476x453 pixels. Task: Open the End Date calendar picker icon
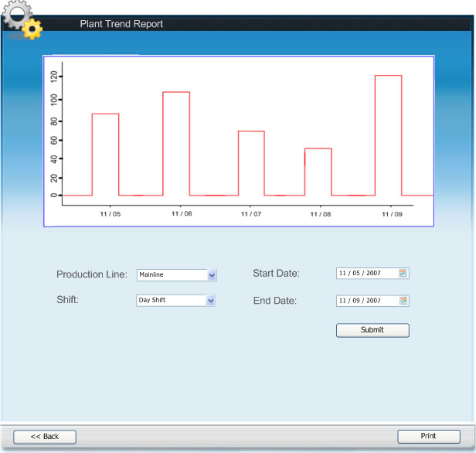403,301
